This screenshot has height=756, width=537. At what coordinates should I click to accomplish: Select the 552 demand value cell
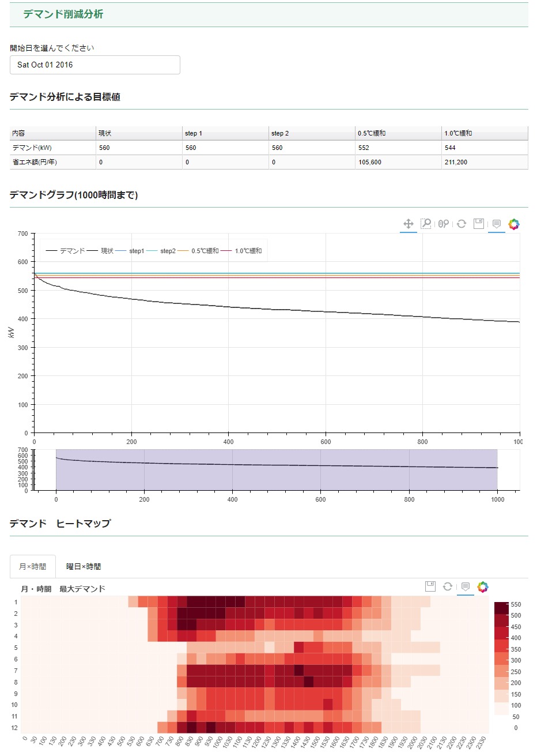[398, 148]
